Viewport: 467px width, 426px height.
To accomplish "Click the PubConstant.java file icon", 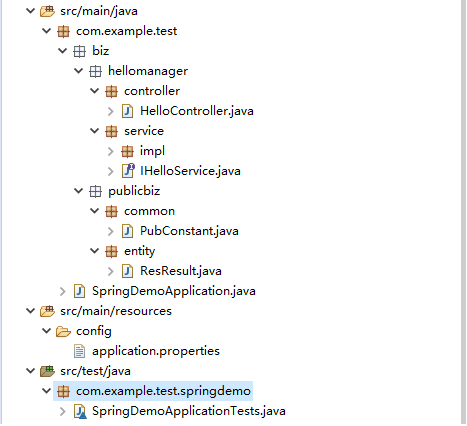I will 127,231.
